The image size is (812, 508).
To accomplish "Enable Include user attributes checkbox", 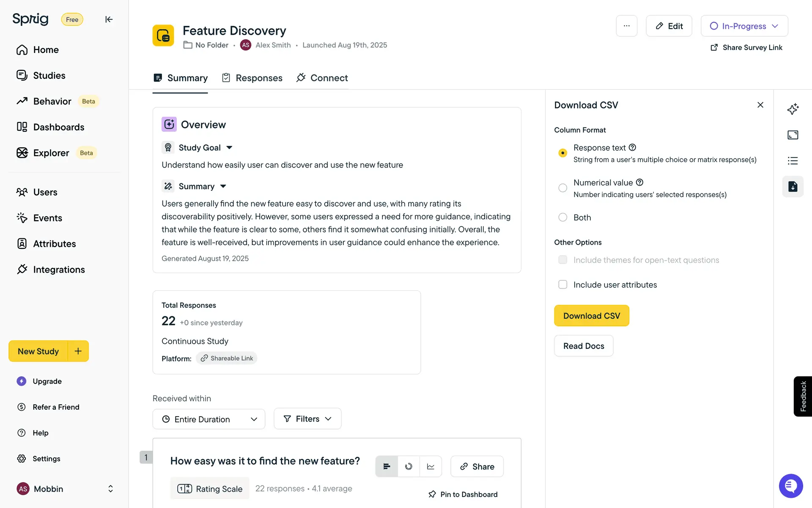I will (x=562, y=285).
